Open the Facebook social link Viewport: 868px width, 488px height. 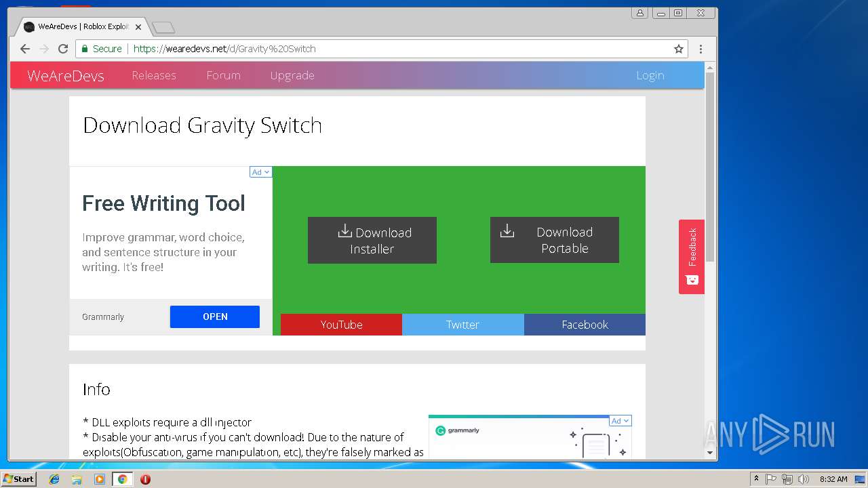(x=585, y=325)
